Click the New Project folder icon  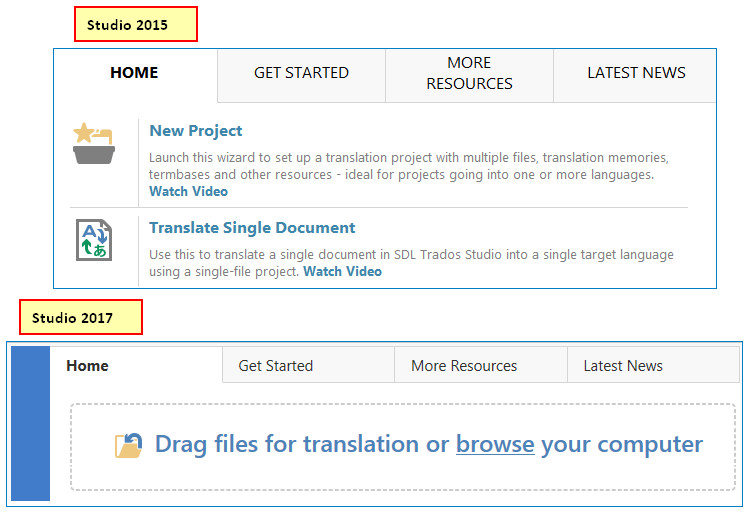tap(94, 142)
